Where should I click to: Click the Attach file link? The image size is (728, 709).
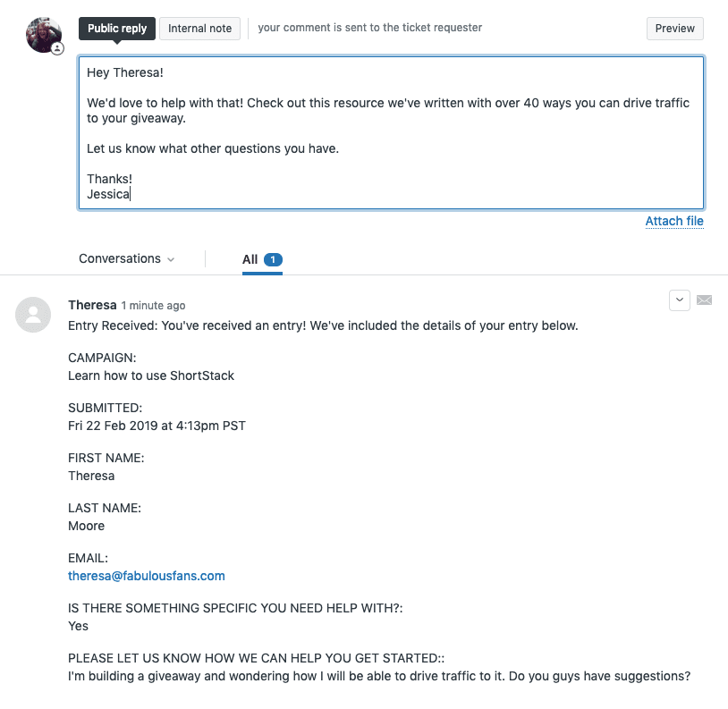(674, 221)
